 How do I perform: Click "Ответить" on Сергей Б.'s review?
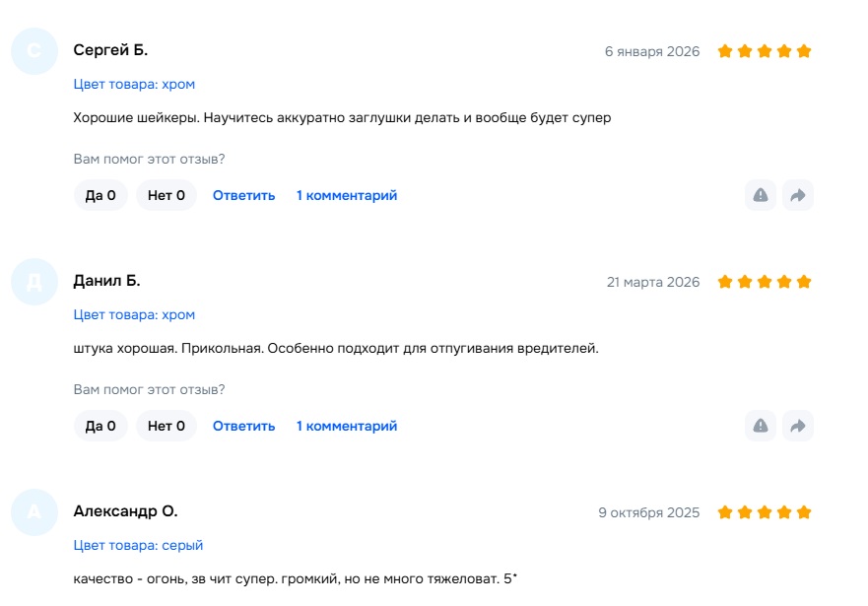[243, 195]
